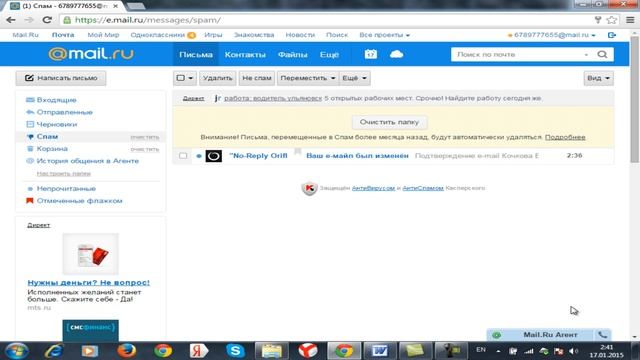Open Одноклассники in top navigation
Viewport: 640px width, 360px height.
(158, 35)
